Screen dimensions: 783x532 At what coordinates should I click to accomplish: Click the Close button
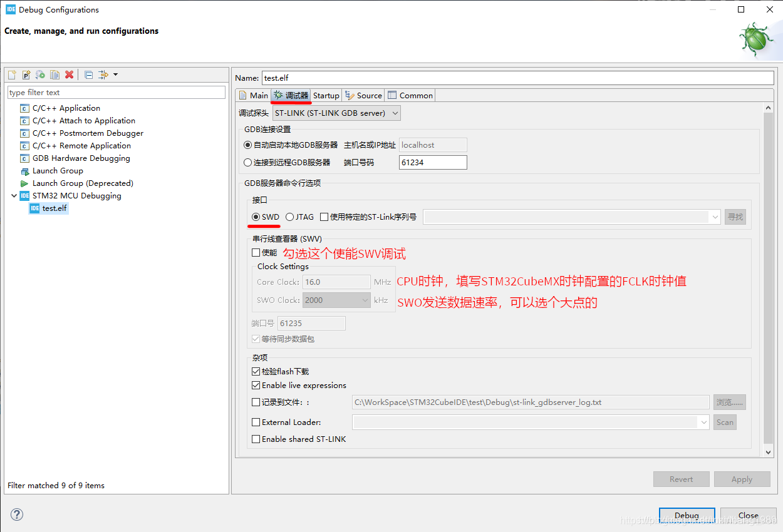pyautogui.click(x=748, y=515)
